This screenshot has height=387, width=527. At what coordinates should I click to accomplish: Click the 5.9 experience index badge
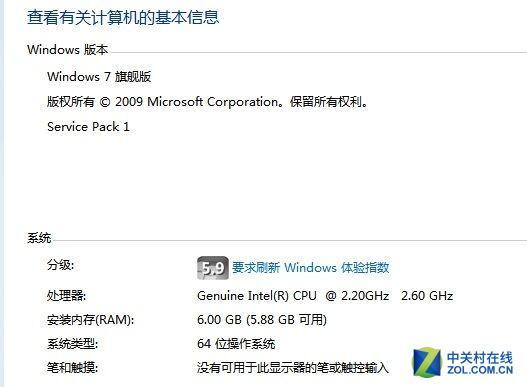[x=213, y=268]
